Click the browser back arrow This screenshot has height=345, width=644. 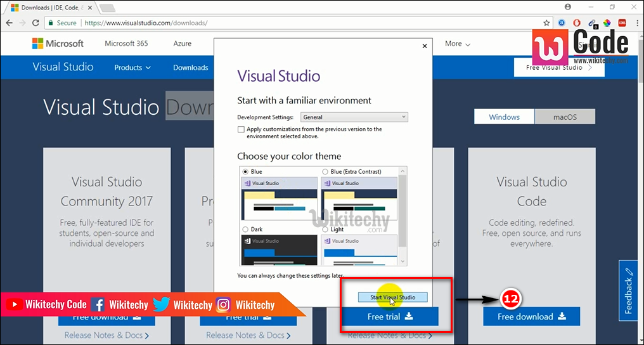[9, 23]
